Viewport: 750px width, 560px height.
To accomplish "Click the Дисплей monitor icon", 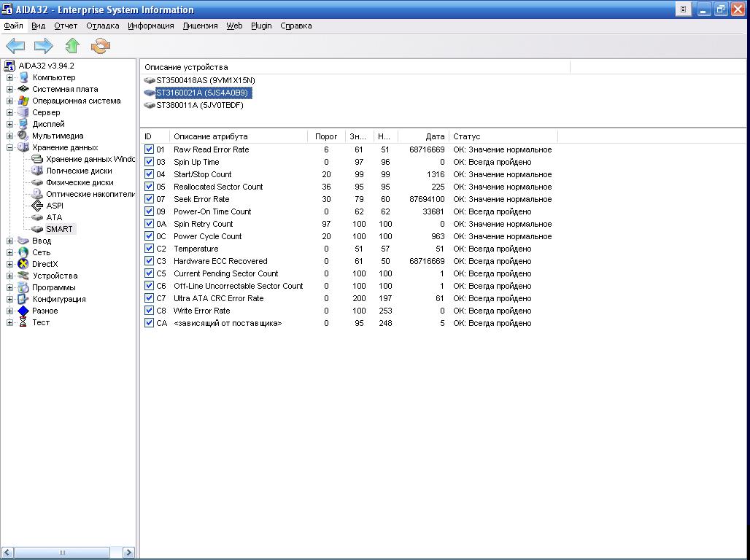I will 23,125.
